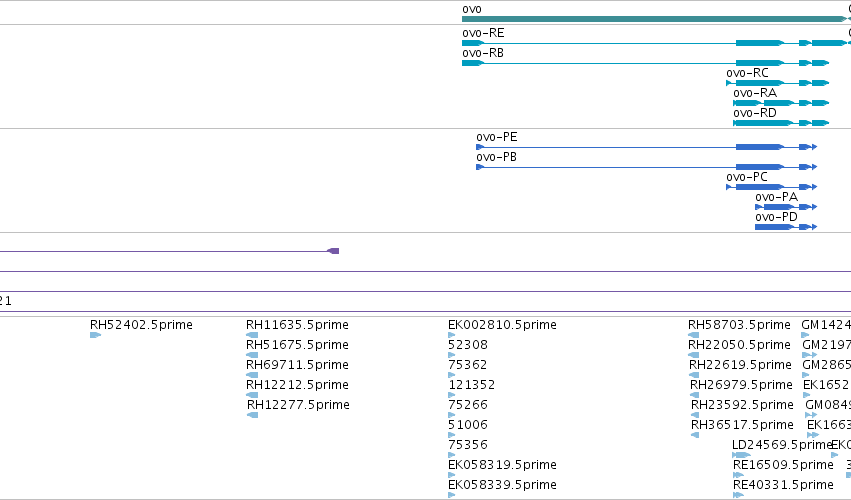Select the ovo-RD transcript label
Viewport: 851px width, 500px height.
pos(755,113)
